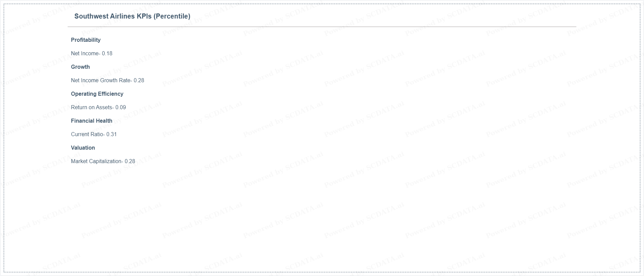644x276 pixels.
Task: Click the Southwest Airlines KPIs title
Action: (x=132, y=16)
